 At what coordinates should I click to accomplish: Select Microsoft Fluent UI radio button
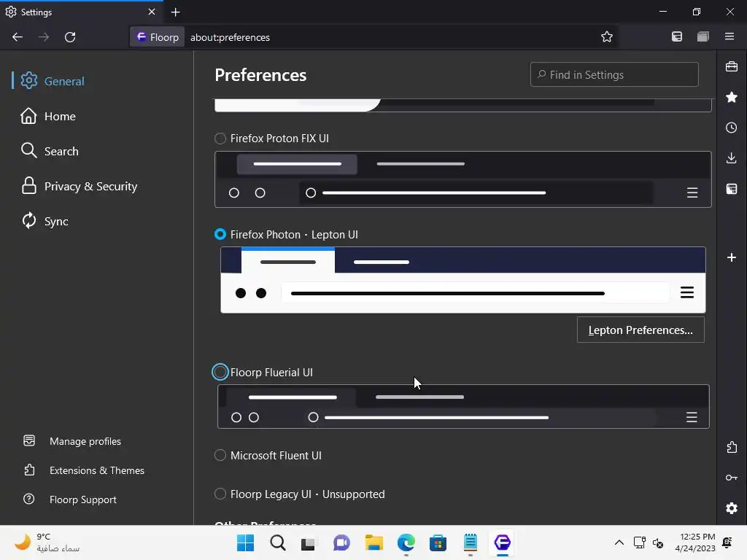tap(220, 455)
